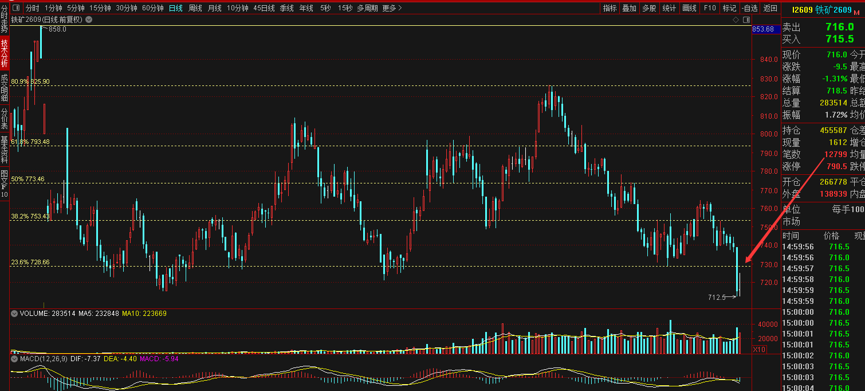Switch to 季线 quarterly chart
The height and width of the screenshot is (391, 865).
(x=287, y=8)
